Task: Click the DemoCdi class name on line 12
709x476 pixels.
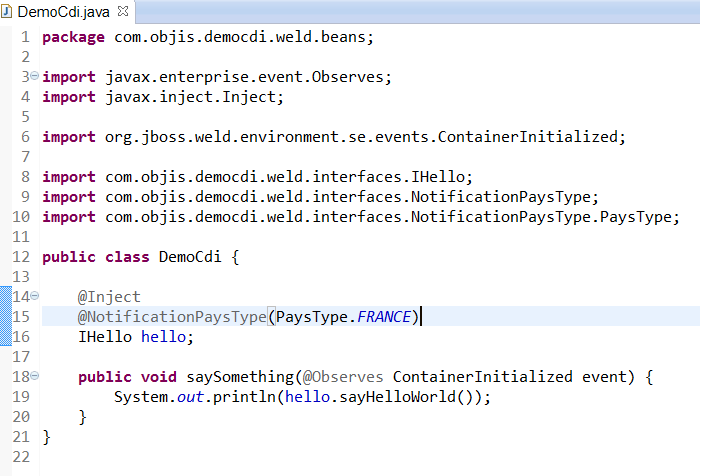Action: pos(190,257)
